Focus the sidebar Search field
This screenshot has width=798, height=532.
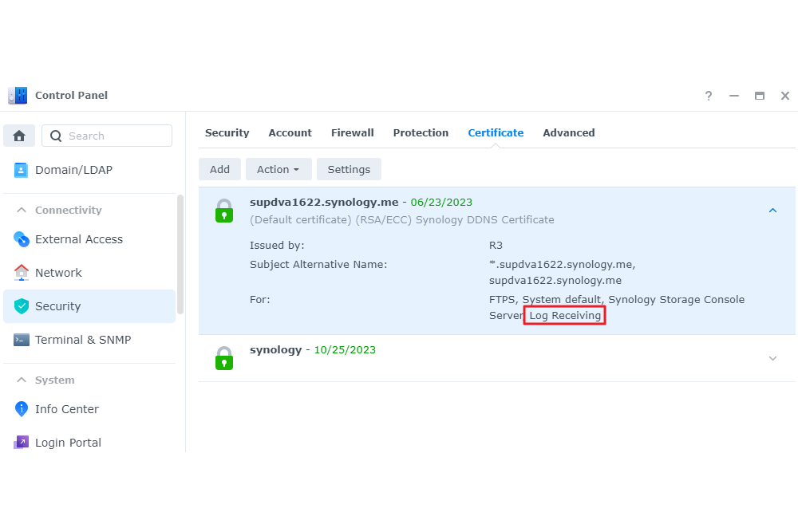pyautogui.click(x=107, y=136)
